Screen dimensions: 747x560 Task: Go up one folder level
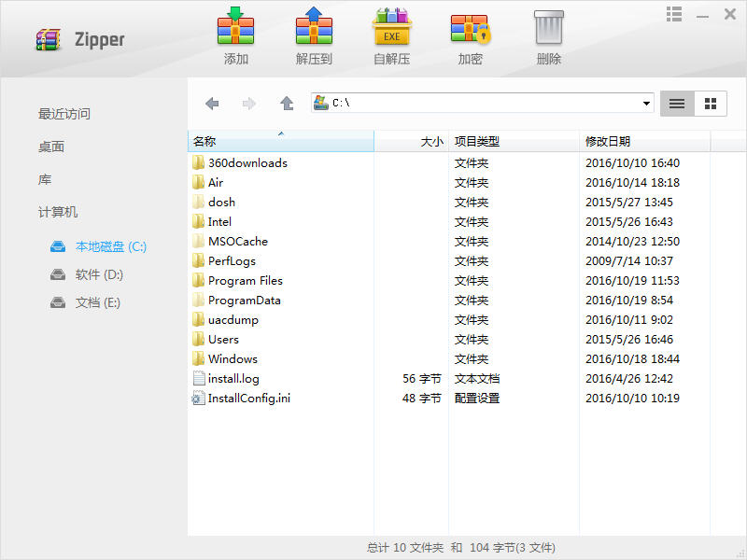point(287,103)
